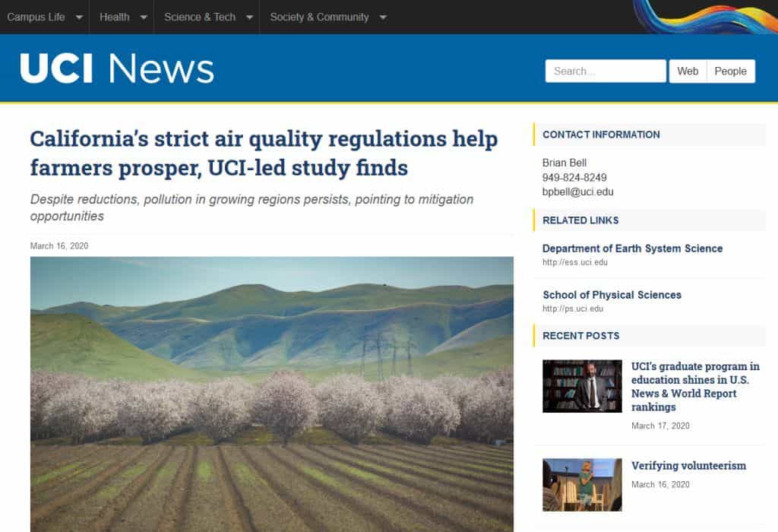Click the colorful brushstroke banner graphic
Viewport: 778px width, 532px height.
click(705, 17)
